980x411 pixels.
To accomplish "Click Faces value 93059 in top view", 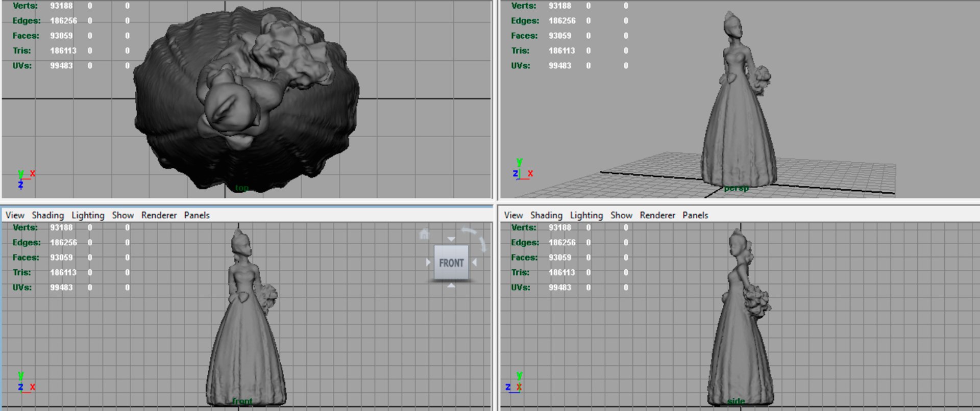I will (x=61, y=36).
